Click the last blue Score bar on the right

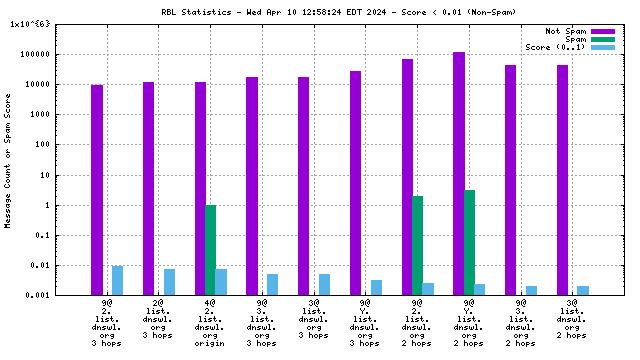(x=583, y=291)
